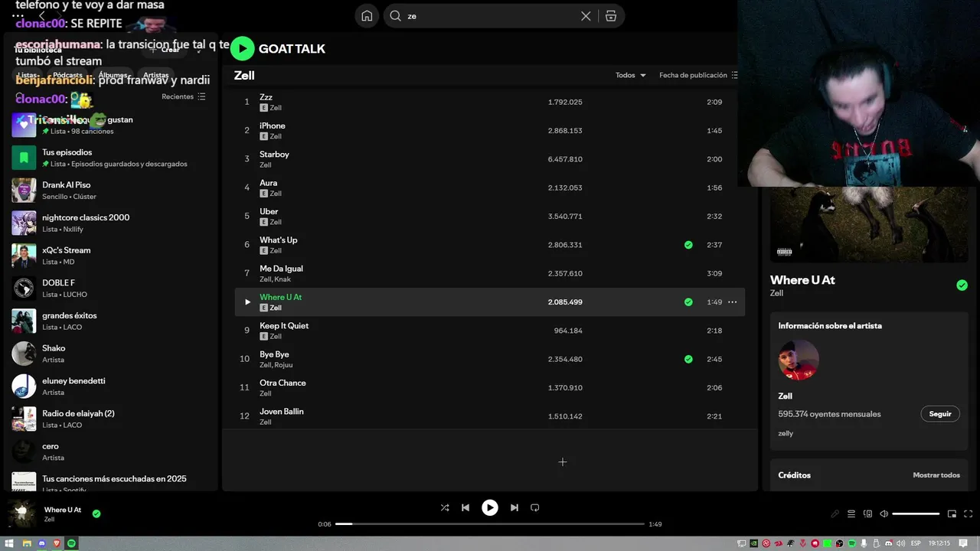
Task: Open Brave browser from taskbar
Action: (x=57, y=543)
